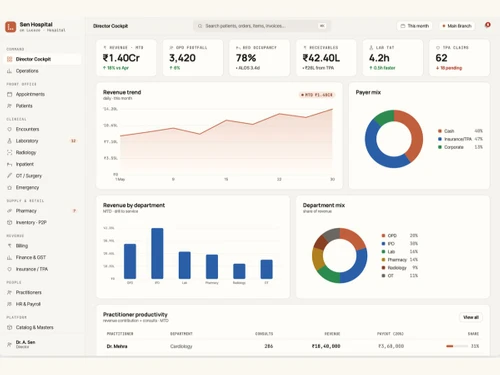Viewport: 500px width, 375px height.
Task: Click the Finance & GST chart icon
Action: click(x=10, y=258)
